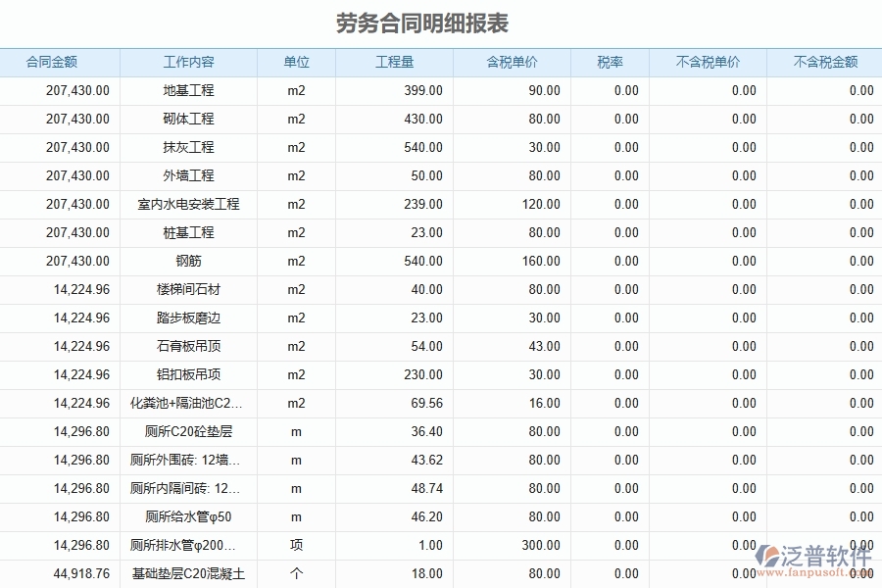Select the 地基工程 cell
Screen dimensions: 882x588
pyautogui.click(x=188, y=90)
